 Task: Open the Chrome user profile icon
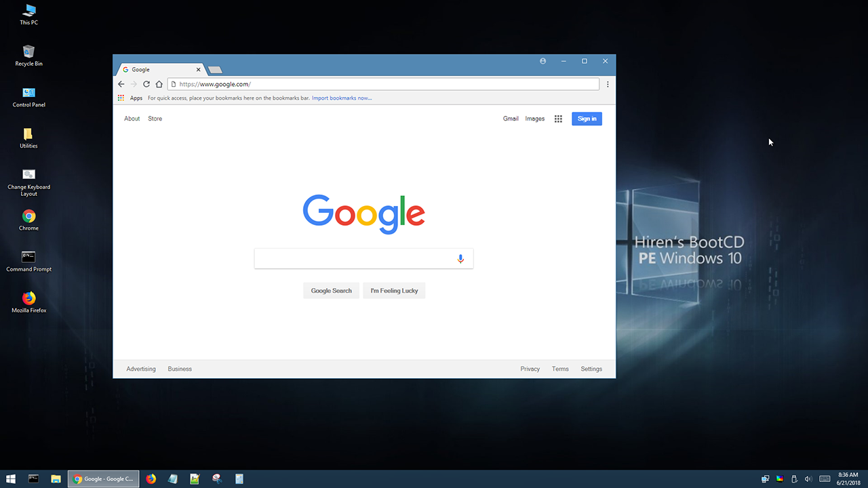pos(543,61)
